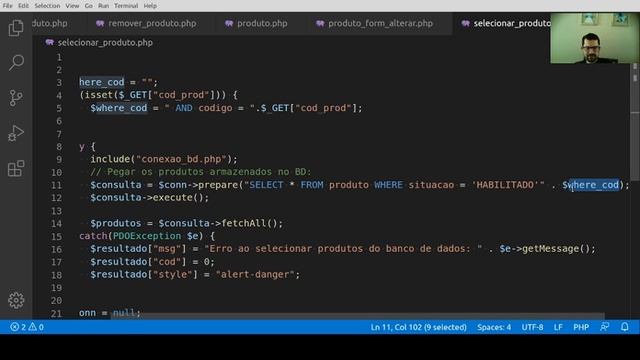Screen dimensions: 640x360
Task: Open the Extensions icon
Action: point(16,168)
